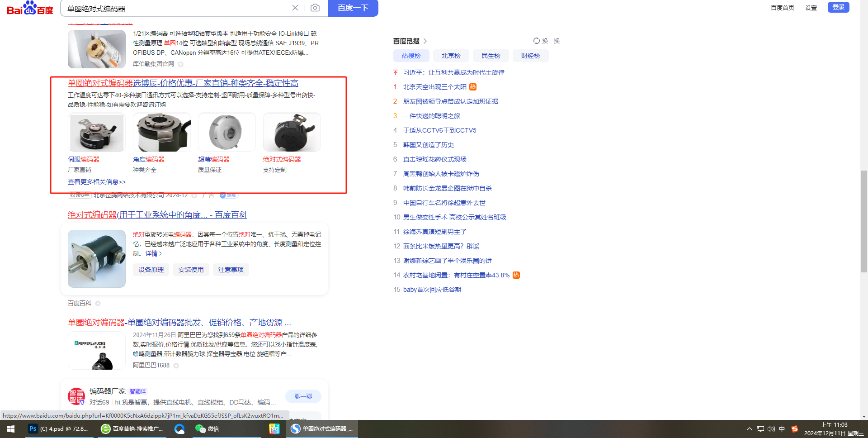Open the taskbar clock and date
Screen dimensions: 868x438
click(x=834, y=429)
